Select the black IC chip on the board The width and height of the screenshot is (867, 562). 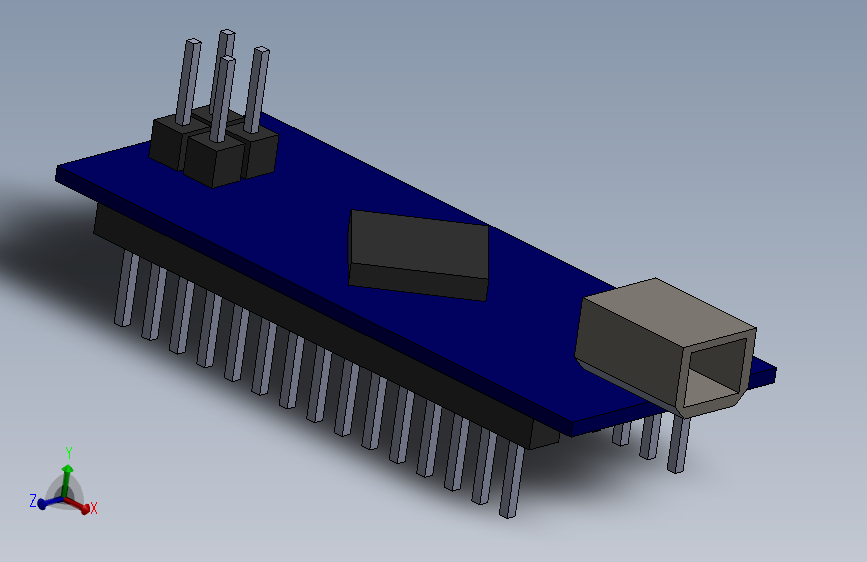[419, 255]
